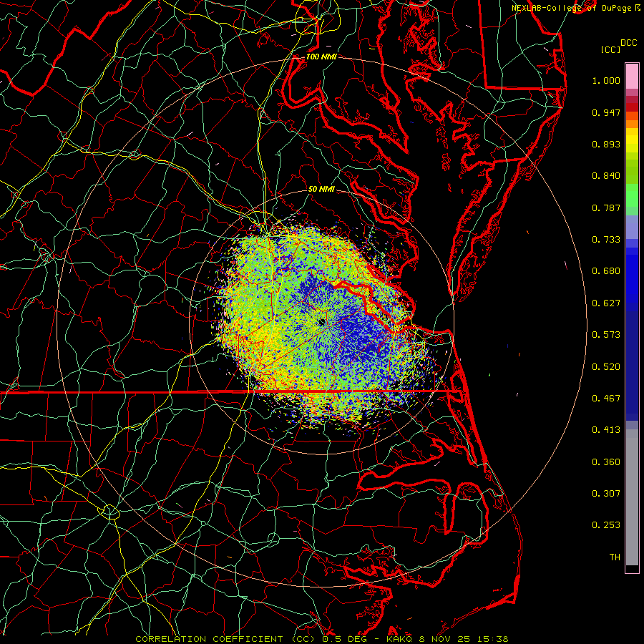Click the KAKQ radar site identifier
Image resolution: width=644 pixels, height=644 pixels.
coord(399,639)
